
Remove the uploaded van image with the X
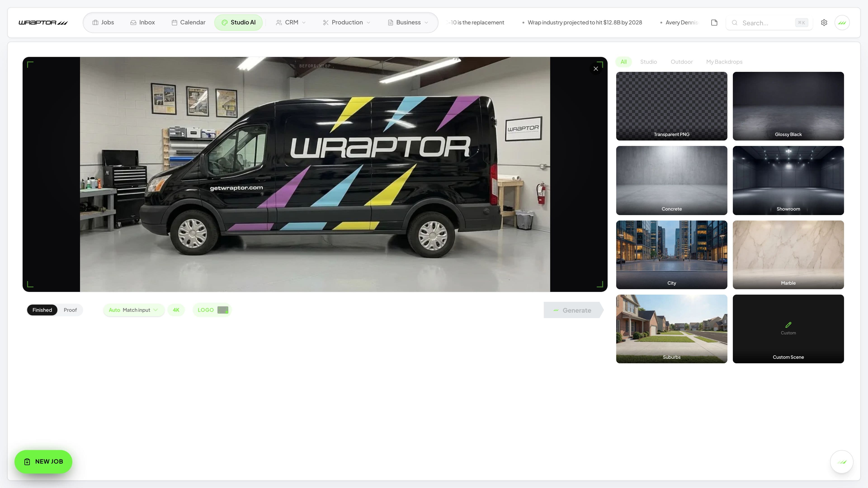(596, 69)
